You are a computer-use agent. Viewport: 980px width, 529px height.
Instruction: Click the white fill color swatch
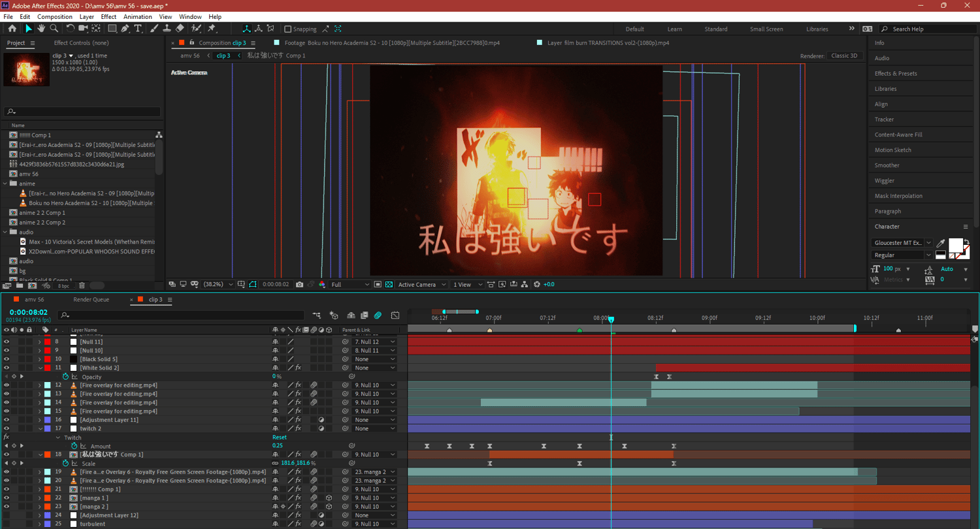pos(955,245)
